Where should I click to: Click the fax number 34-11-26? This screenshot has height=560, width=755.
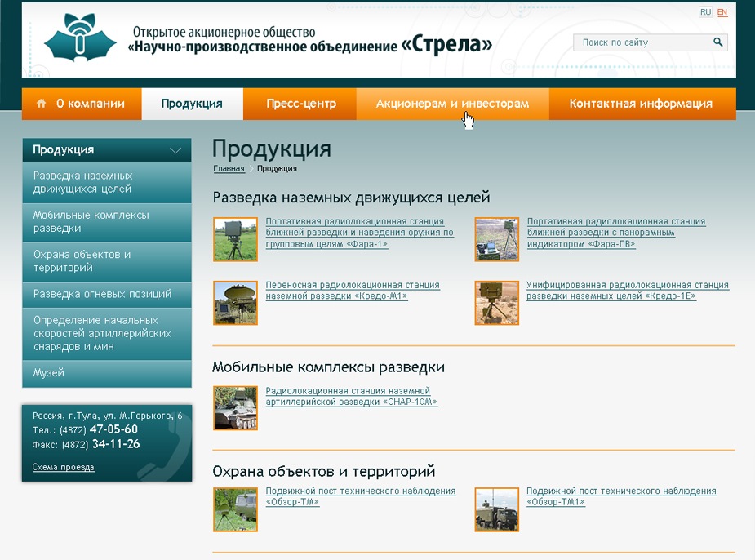(116, 444)
